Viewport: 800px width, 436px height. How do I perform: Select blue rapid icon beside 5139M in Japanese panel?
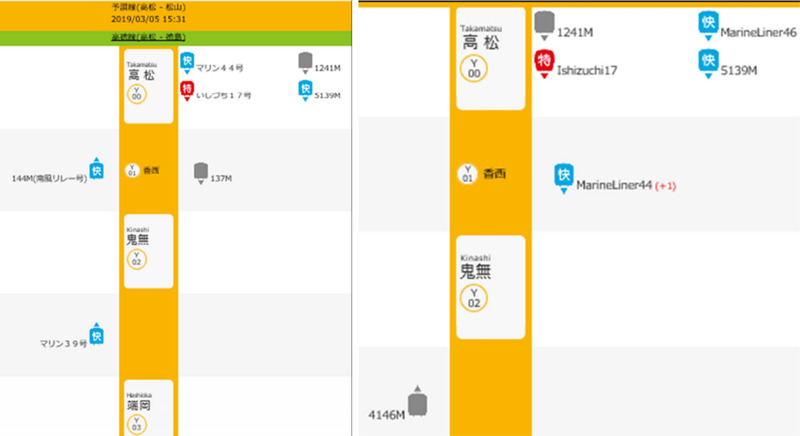click(305, 91)
